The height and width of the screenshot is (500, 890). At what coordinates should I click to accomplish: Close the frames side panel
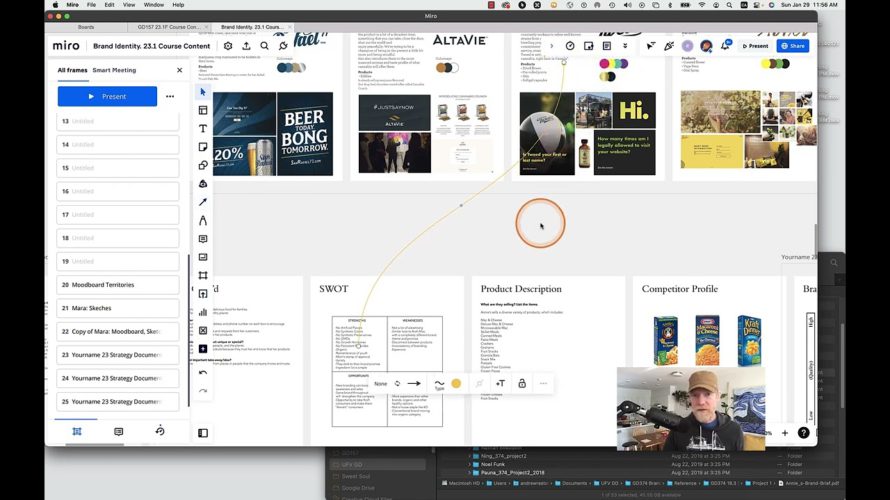[x=179, y=70]
